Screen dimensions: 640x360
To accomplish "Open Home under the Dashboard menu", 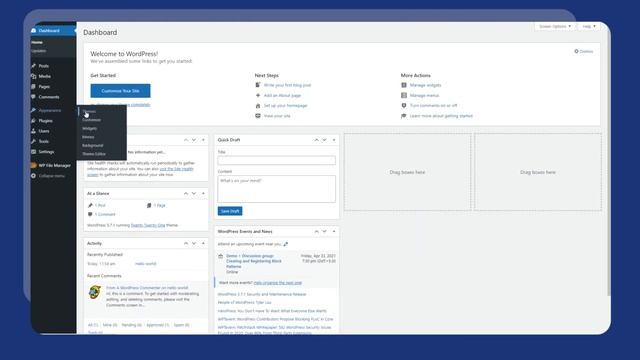I will 37,42.
